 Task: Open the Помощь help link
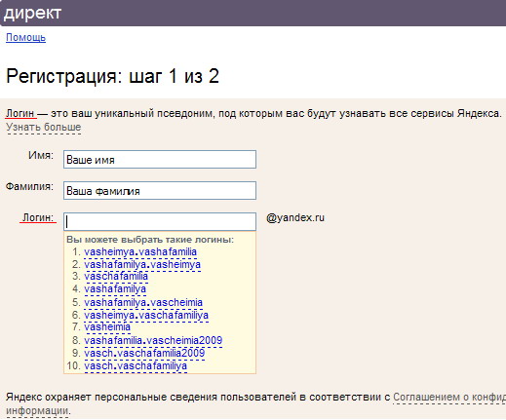(25, 38)
